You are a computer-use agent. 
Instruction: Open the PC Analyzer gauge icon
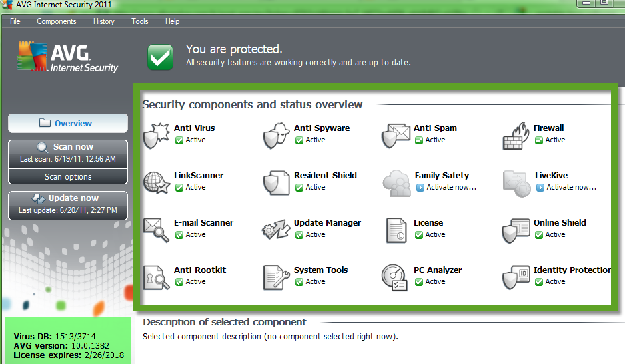pos(394,277)
